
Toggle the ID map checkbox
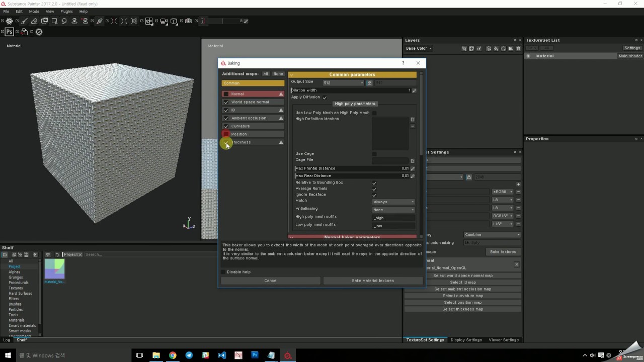click(x=226, y=110)
